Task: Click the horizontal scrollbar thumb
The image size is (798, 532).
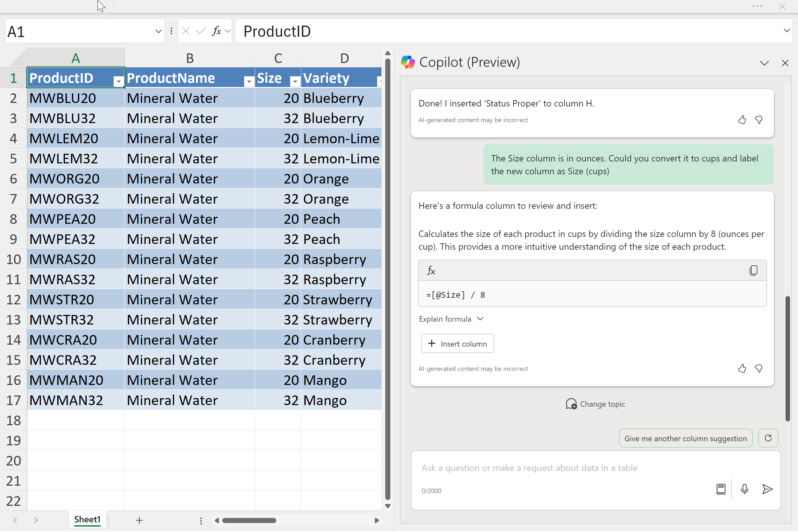Action: (249, 520)
